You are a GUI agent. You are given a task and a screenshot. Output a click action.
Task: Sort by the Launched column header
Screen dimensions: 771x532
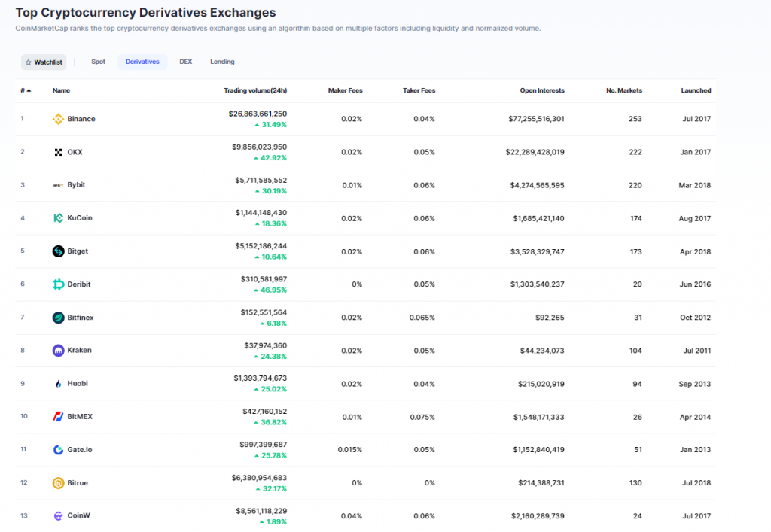coord(696,90)
